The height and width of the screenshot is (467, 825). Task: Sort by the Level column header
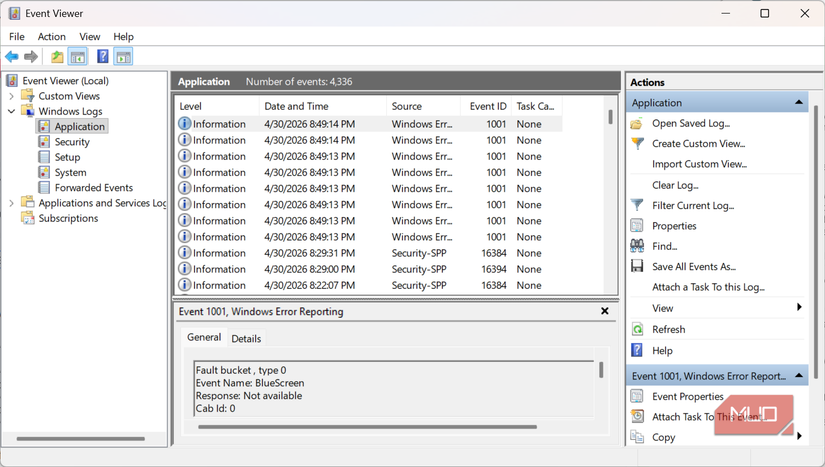(x=217, y=106)
